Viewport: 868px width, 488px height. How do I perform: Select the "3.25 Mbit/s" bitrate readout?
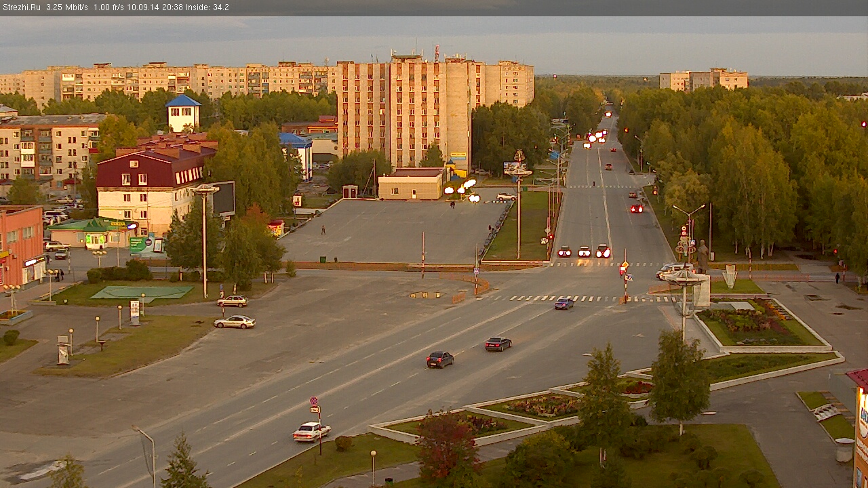67,7
